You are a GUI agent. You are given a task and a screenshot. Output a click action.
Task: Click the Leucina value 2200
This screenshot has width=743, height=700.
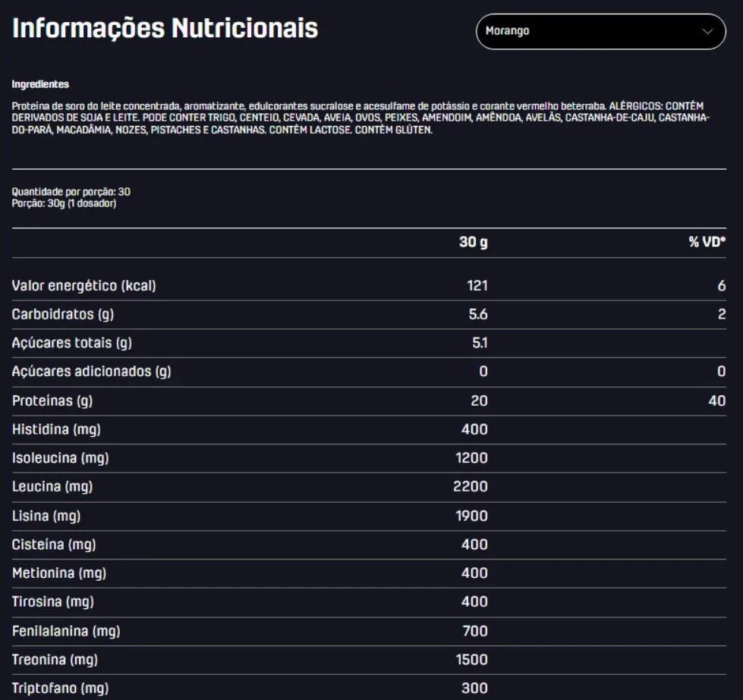point(471,487)
